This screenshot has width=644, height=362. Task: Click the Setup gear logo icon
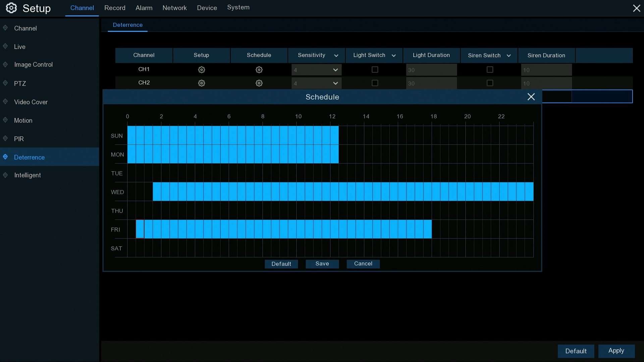11,8
